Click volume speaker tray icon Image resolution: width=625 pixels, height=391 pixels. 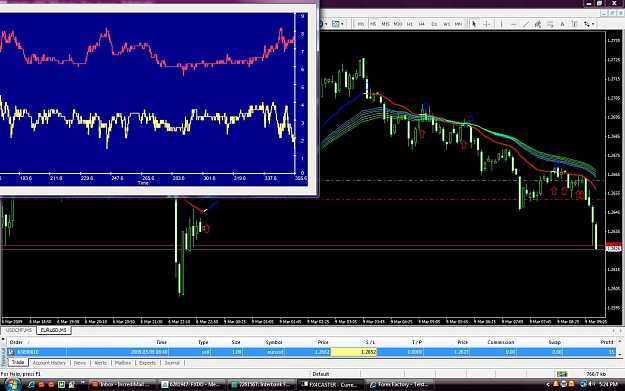tap(592, 384)
